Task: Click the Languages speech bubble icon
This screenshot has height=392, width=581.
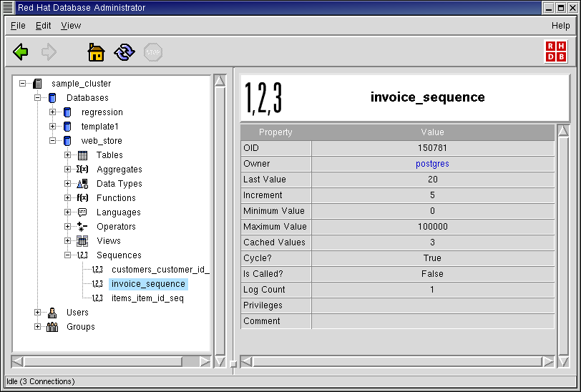Action: coord(82,212)
